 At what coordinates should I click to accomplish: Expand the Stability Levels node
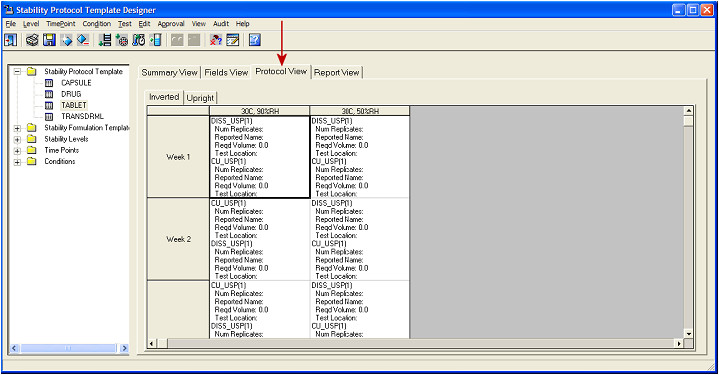point(17,139)
